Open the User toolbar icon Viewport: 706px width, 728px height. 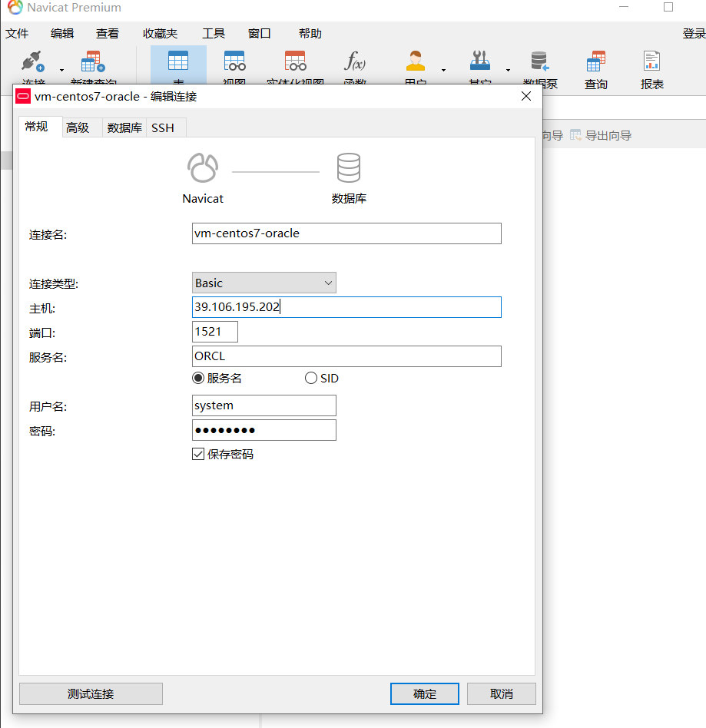tap(416, 61)
